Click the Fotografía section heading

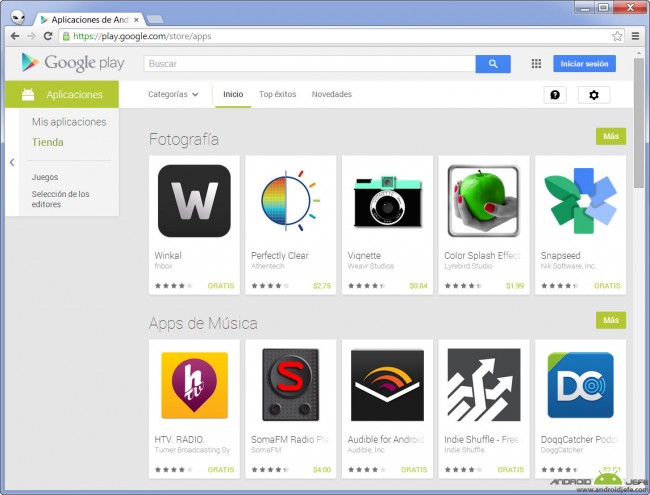coord(184,139)
